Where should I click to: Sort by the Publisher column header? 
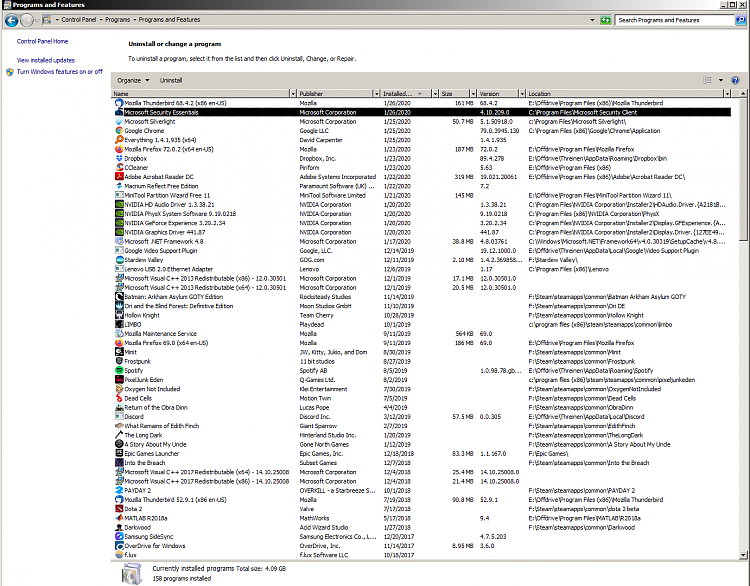(335, 94)
